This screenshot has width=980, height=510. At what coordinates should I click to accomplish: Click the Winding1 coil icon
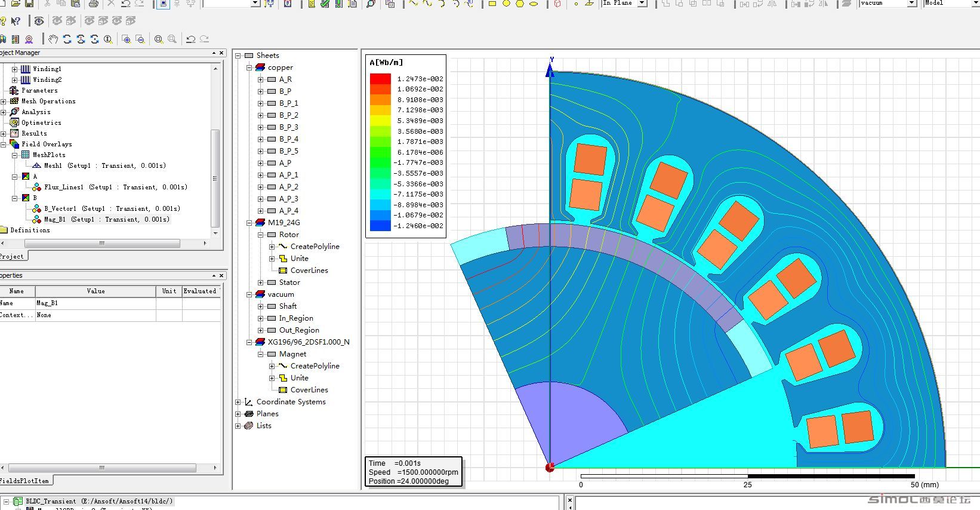pyautogui.click(x=25, y=69)
